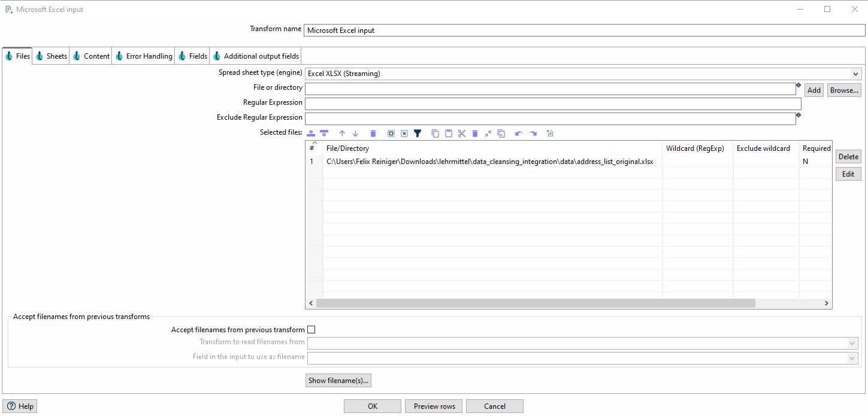This screenshot has width=868, height=416.
Task: Paste rows from the clipboard into the grid
Action: (449, 133)
